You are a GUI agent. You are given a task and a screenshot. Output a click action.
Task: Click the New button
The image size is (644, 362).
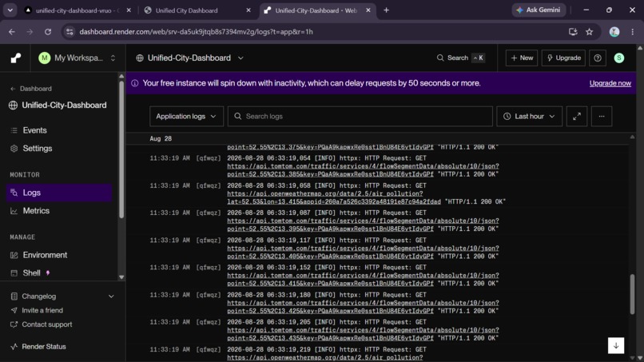click(522, 58)
